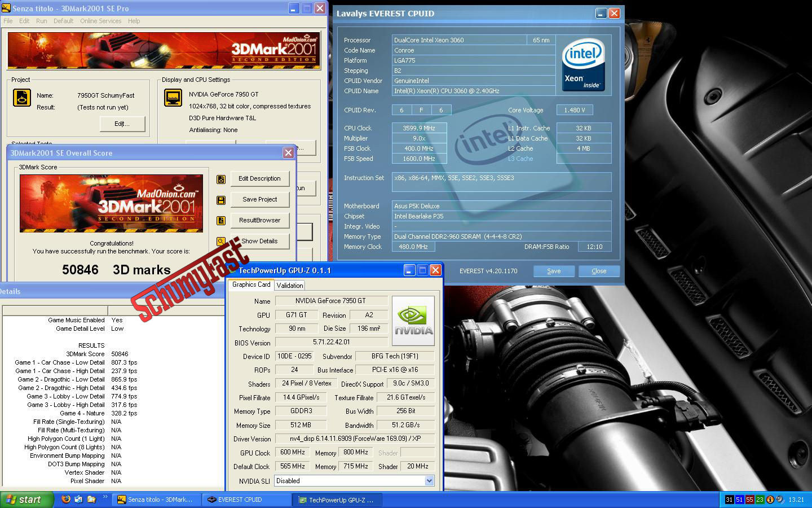Viewport: 812px width, 508px height.
Task: Click the folder quick launch icon
Action: (x=91, y=499)
